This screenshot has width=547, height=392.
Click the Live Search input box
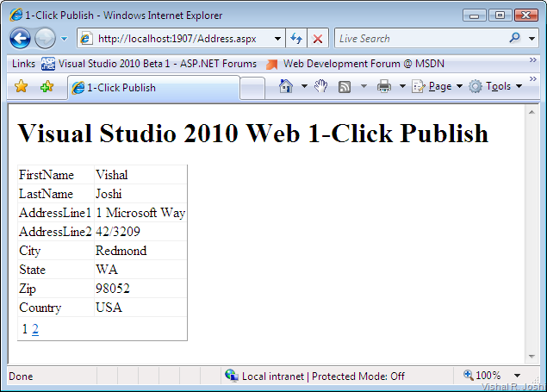[x=420, y=39]
